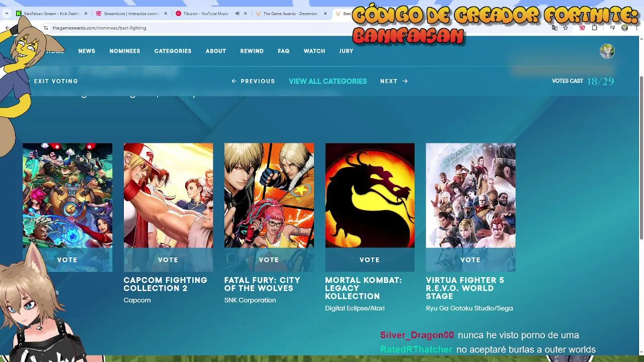Image resolution: width=644 pixels, height=362 pixels.
Task: Click the Votes Cast 18/29 counter
Action: (583, 81)
